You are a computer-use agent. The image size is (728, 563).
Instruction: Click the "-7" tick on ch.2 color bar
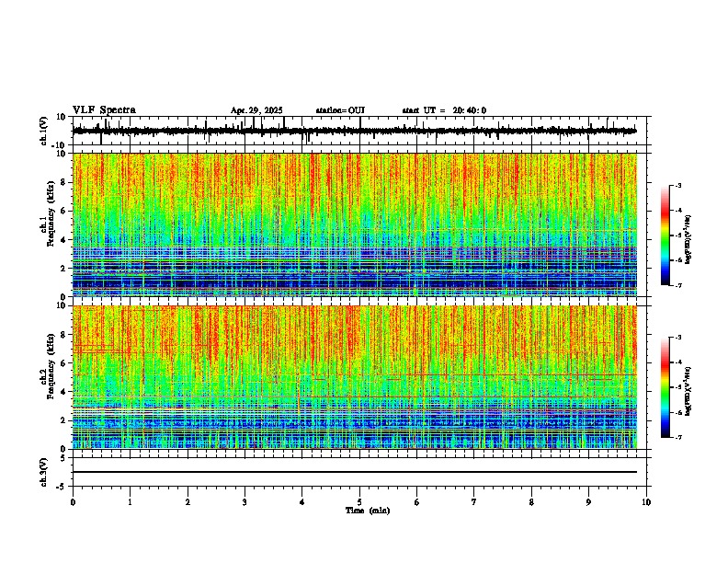pos(678,437)
